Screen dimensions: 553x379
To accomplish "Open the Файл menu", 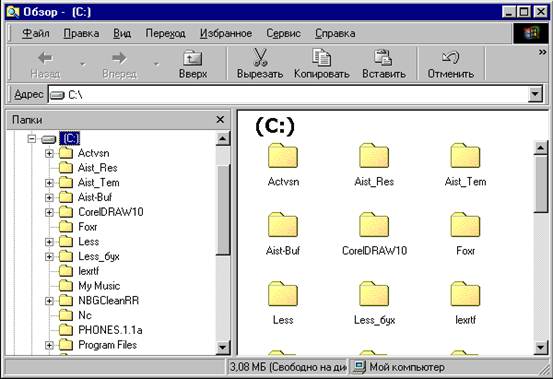I will [x=36, y=33].
